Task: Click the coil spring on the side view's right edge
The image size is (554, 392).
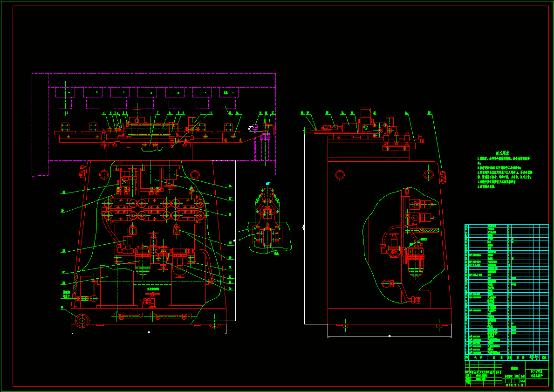Action: click(x=443, y=177)
